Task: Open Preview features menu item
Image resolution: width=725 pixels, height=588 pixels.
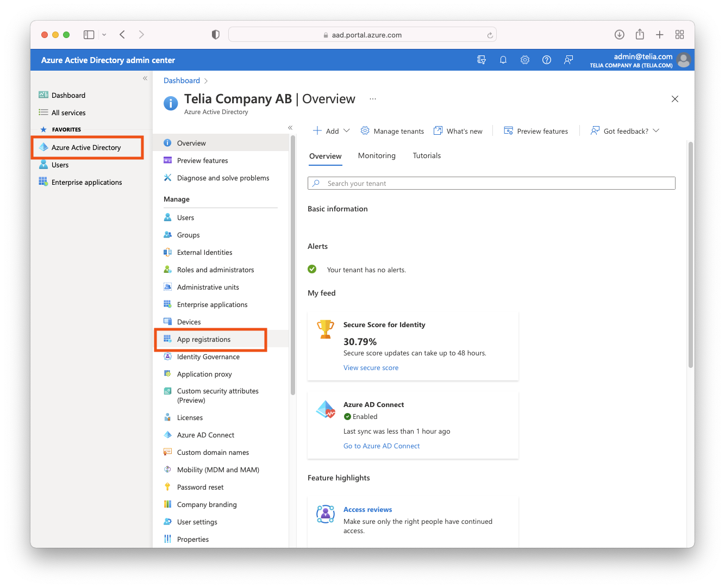Action: click(221, 160)
